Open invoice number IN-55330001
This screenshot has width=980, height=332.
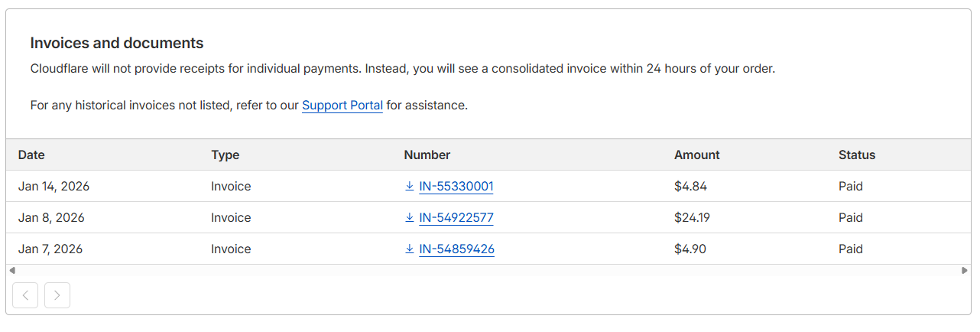[x=456, y=187]
